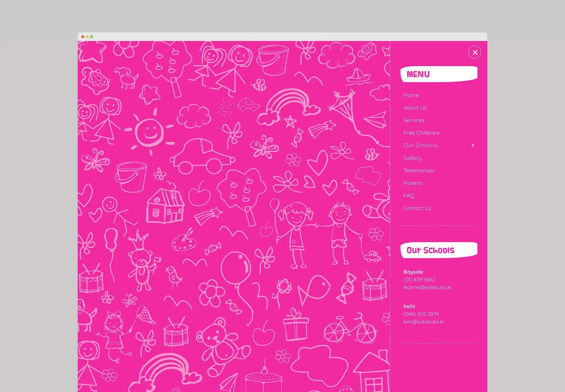Click the white MENU heading banner
565x392 pixels.
click(x=439, y=74)
